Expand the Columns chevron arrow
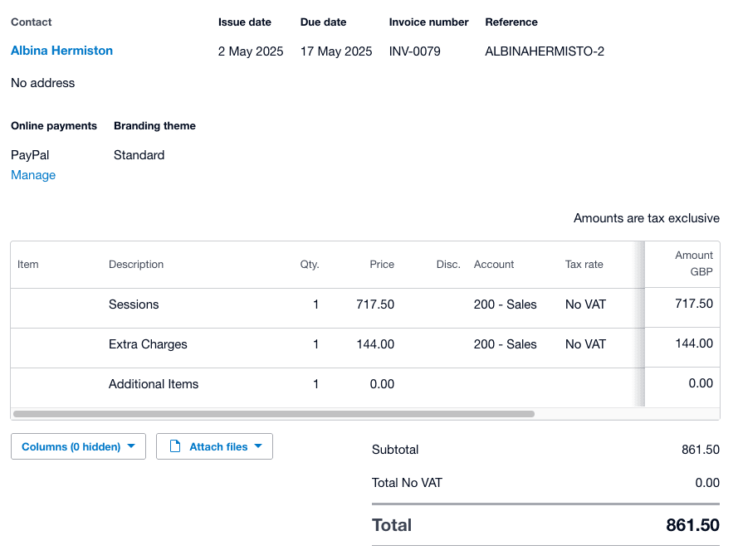733x560 pixels. point(131,446)
